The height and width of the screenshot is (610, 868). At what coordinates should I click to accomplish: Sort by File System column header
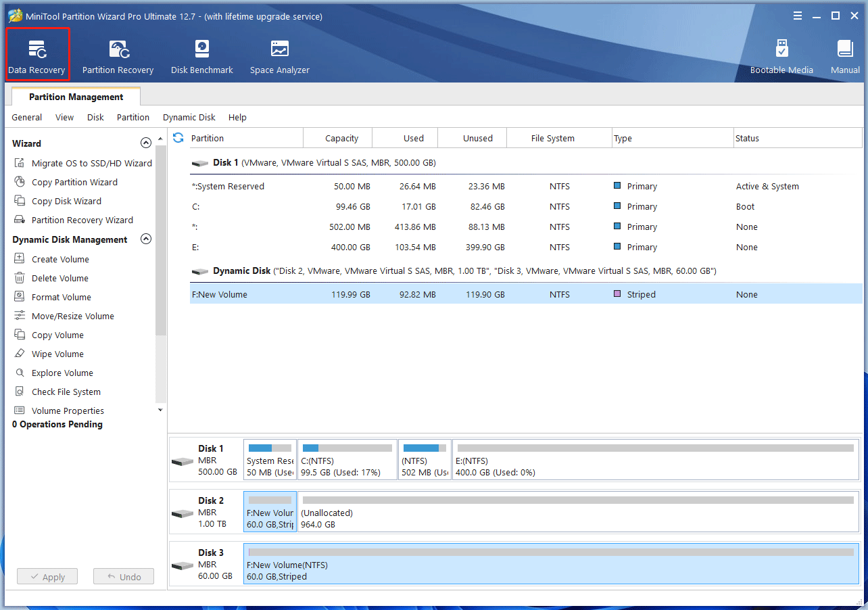tap(559, 138)
